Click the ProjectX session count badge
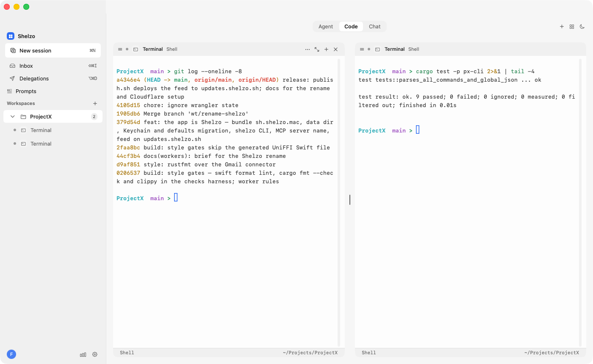593x364 pixels. 94,116
